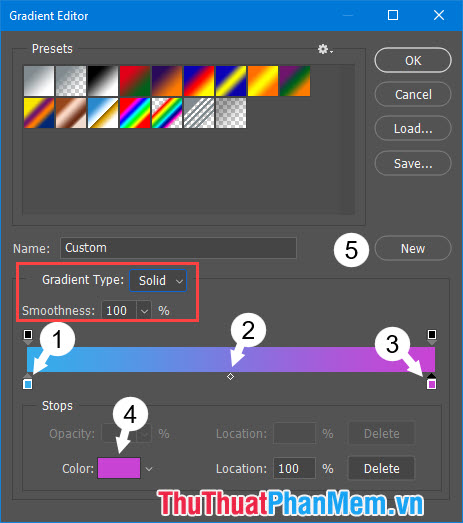The image size is (463, 523).
Task: Select the blue-yellow-blue gradient preset
Action: click(231, 81)
